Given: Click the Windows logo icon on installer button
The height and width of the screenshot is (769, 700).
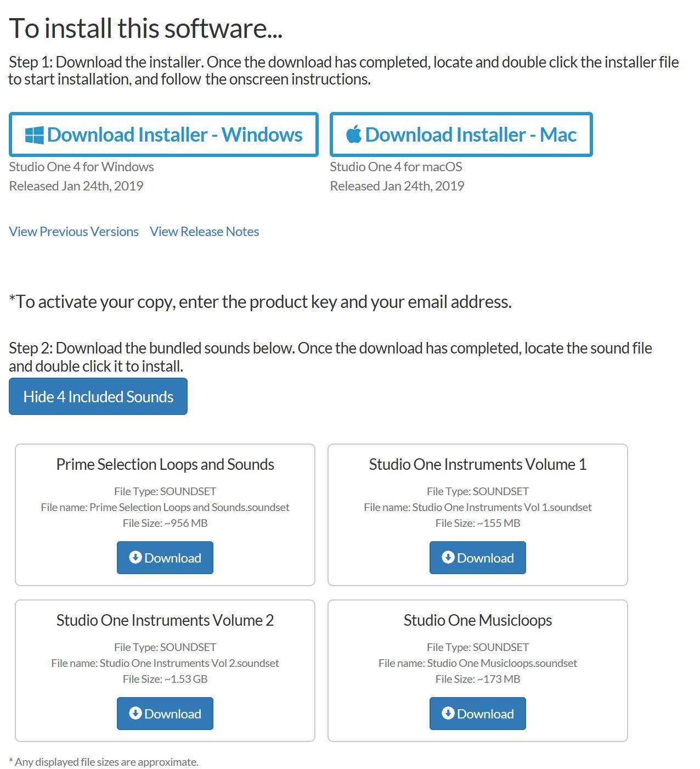Looking at the screenshot, I should click(35, 135).
